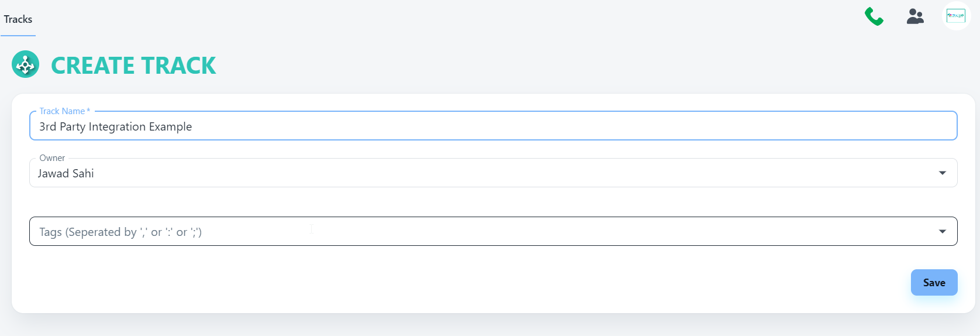The width and height of the screenshot is (980, 336).
Task: Click the required asterisk beside Track Name
Action: 88,111
